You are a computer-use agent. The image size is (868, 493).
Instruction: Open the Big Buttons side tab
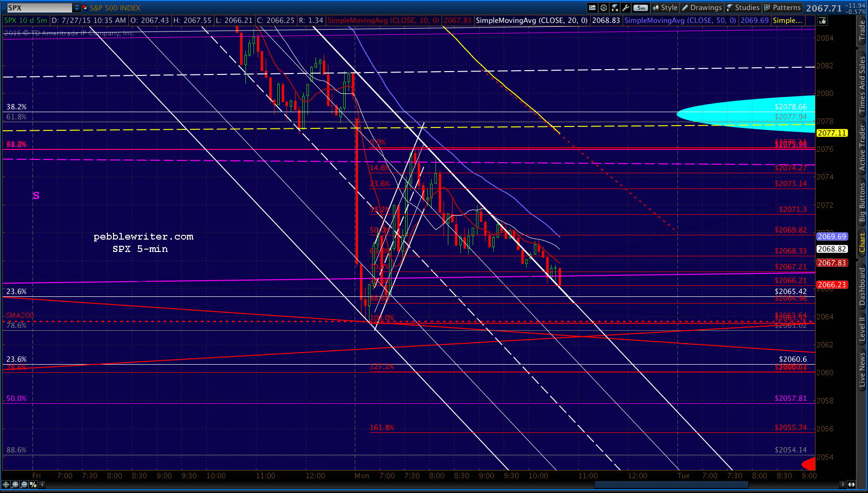(x=862, y=202)
